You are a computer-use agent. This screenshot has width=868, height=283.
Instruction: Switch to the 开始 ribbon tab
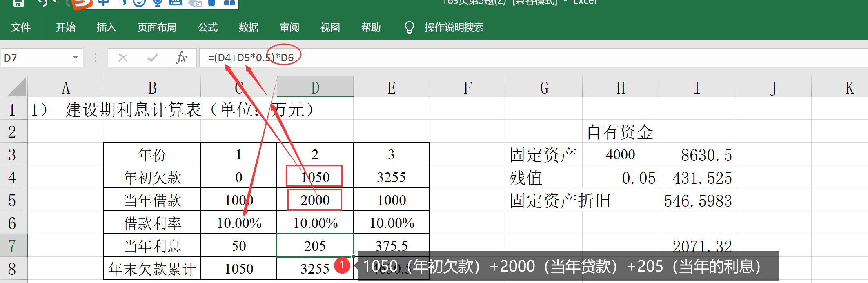(66, 27)
